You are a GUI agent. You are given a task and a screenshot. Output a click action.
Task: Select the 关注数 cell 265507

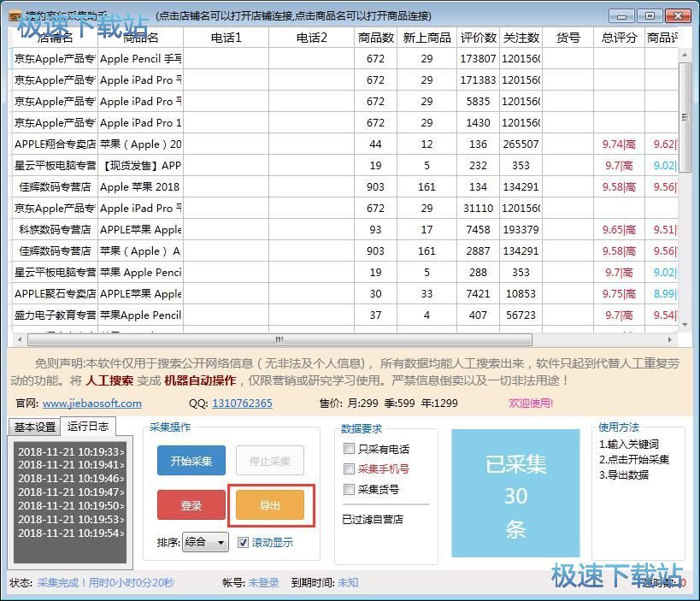[x=521, y=144]
